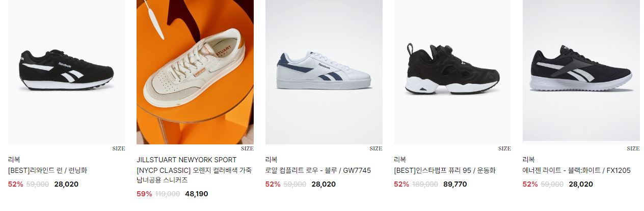Open the 에너젠 라이트 - 블랙:화이트 / FX1205 title
Image resolution: width=644 pixels, height=211 pixels.
point(576,170)
